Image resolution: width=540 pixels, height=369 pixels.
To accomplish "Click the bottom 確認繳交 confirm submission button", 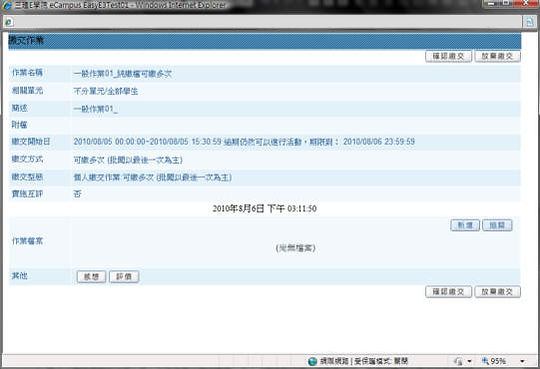I will click(448, 292).
